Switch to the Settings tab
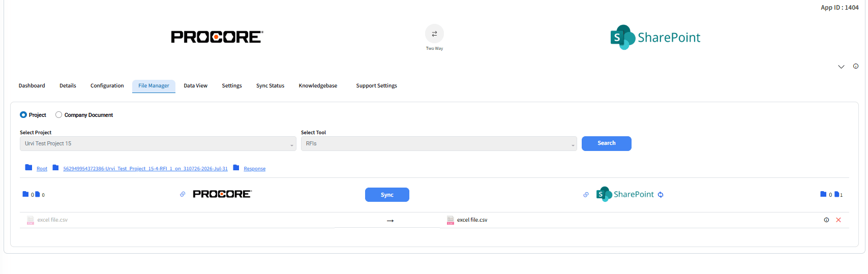 coord(232,86)
